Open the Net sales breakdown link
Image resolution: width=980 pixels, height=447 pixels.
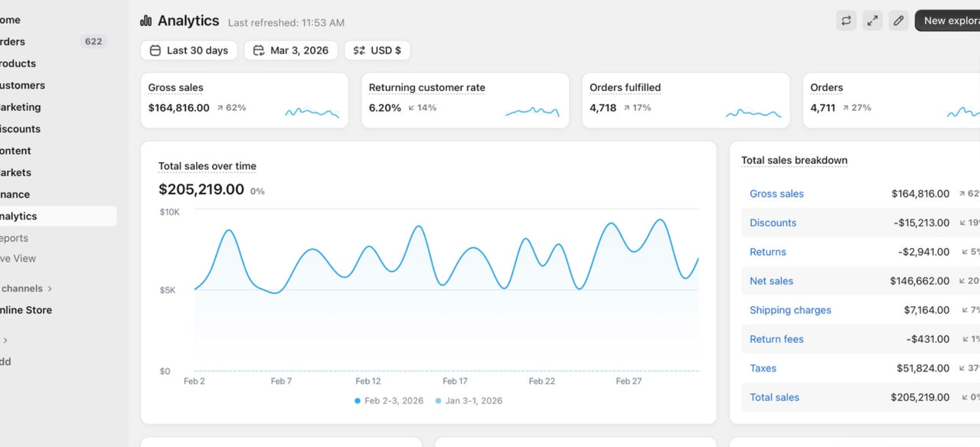pos(771,281)
